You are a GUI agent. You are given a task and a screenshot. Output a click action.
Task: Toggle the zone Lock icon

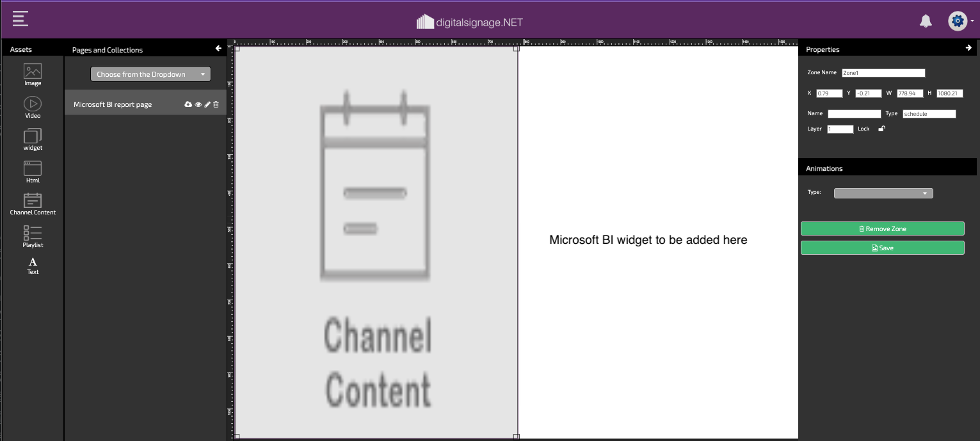[881, 129]
